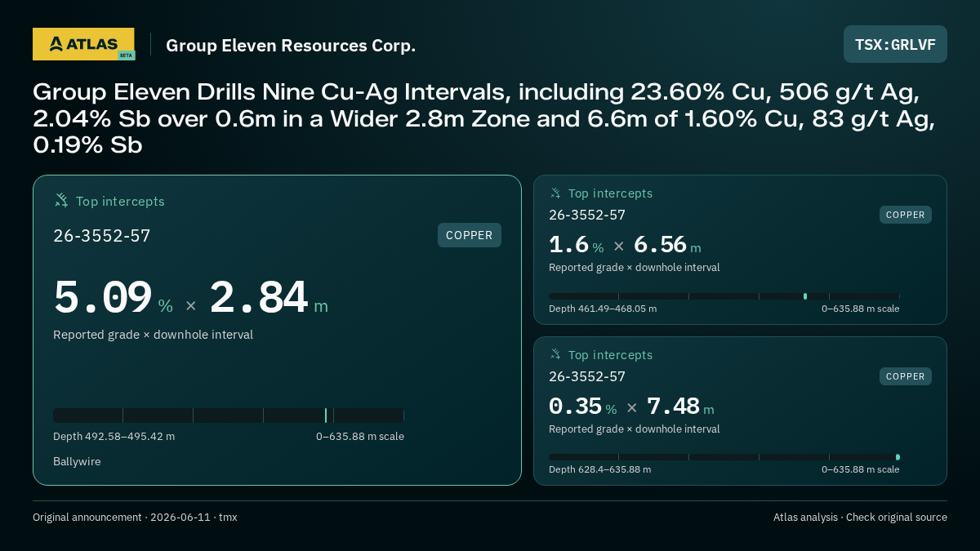This screenshot has width=980, height=551.
Task: Click the drill icon in the 5.09% card
Action: [x=61, y=200]
